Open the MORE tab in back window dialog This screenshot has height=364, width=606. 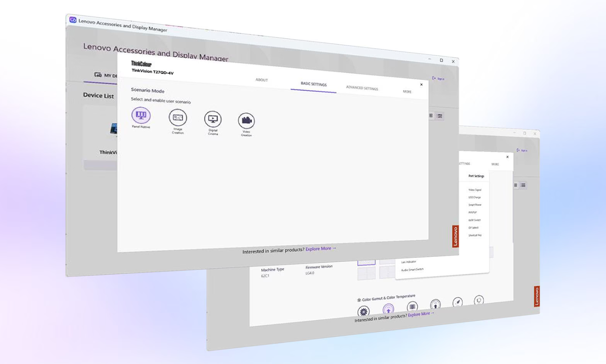click(495, 164)
